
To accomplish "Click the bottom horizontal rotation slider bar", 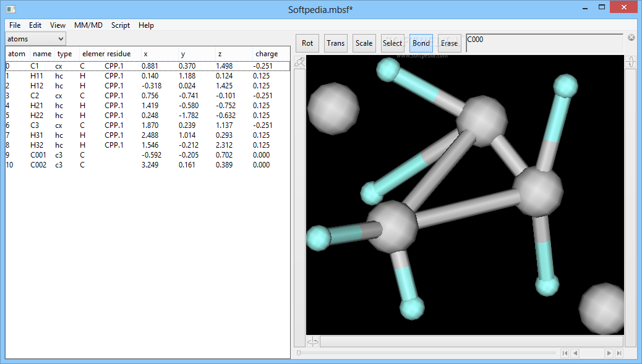I will click(472, 342).
